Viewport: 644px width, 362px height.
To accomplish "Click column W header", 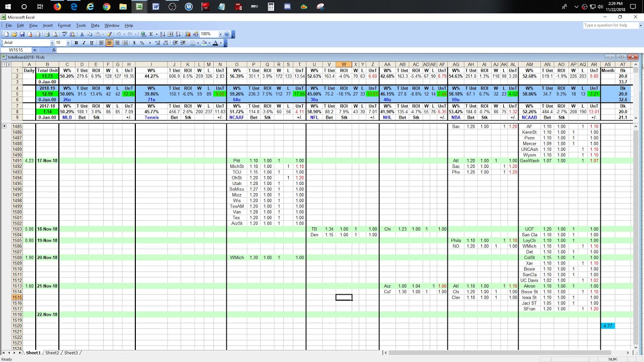I will pos(344,64).
